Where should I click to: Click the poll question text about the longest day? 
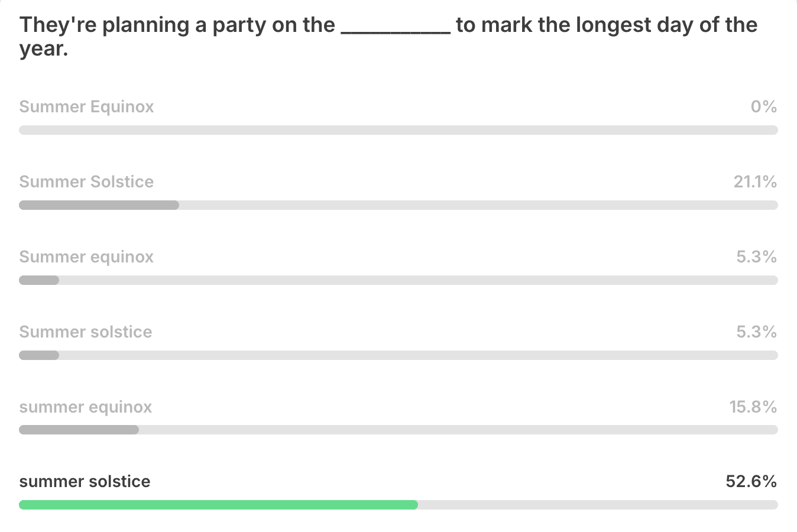click(388, 37)
